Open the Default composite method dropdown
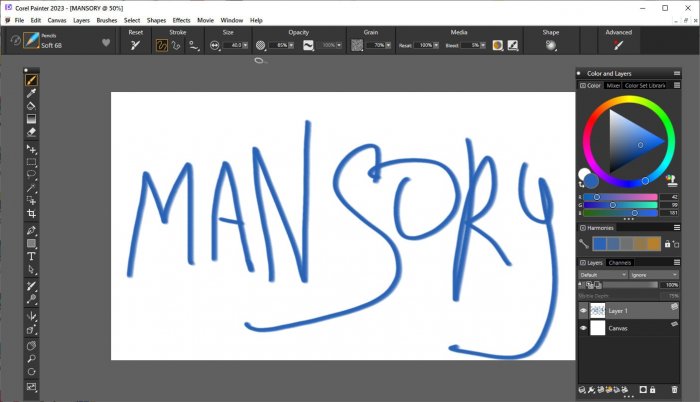 (603, 275)
